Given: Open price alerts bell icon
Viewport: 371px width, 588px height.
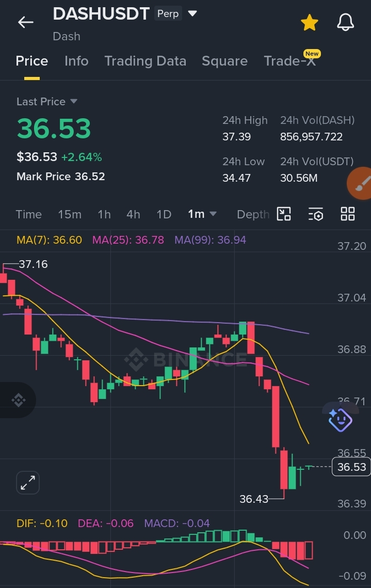Looking at the screenshot, I should (345, 22).
